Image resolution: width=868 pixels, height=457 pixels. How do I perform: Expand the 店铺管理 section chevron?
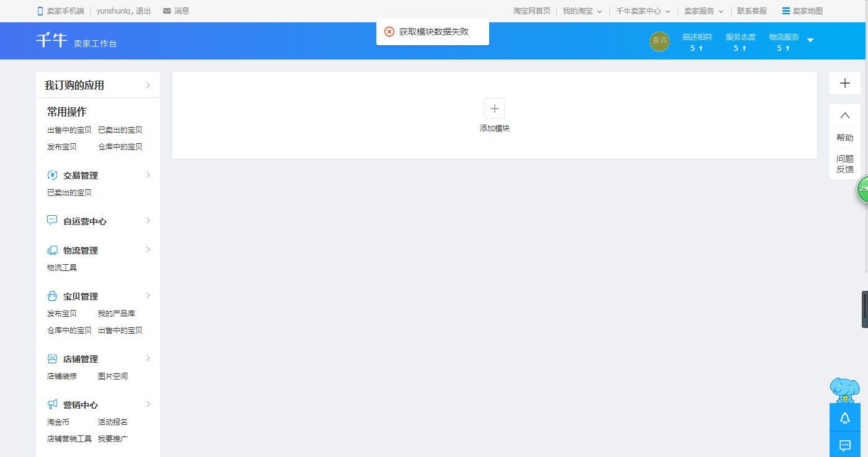[148, 358]
